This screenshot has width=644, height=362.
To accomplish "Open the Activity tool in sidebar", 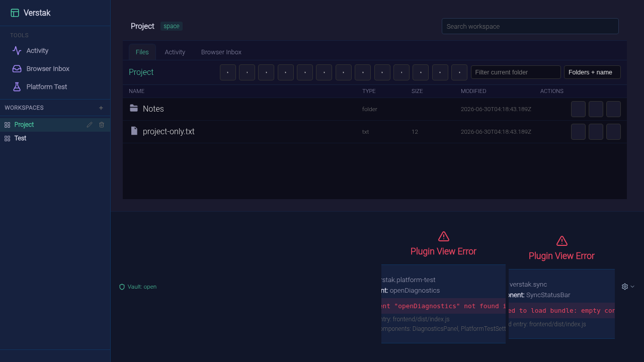I will click(55, 51).
